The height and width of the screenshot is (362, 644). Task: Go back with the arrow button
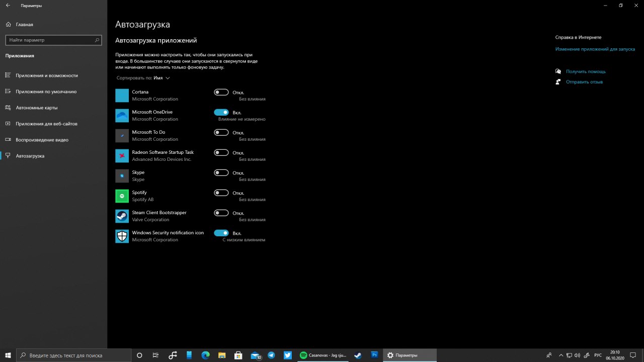[8, 6]
